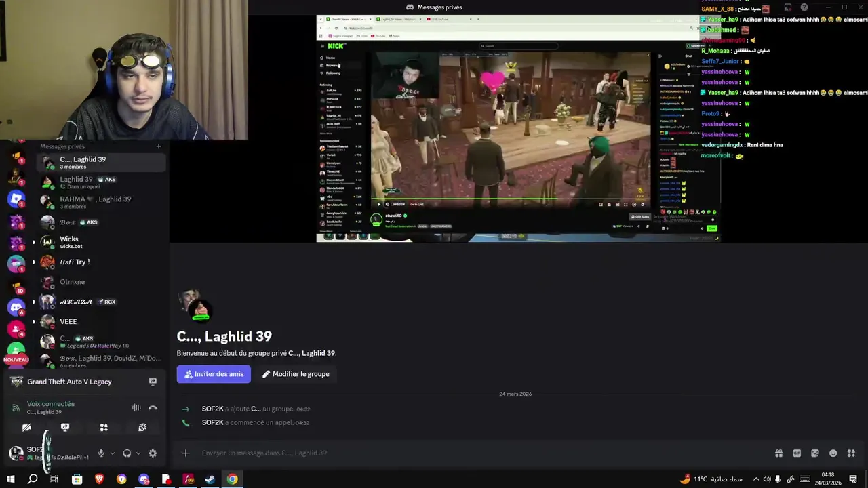This screenshot has width=868, height=488.
Task: Expand the microphone input options arrow
Action: 113,453
